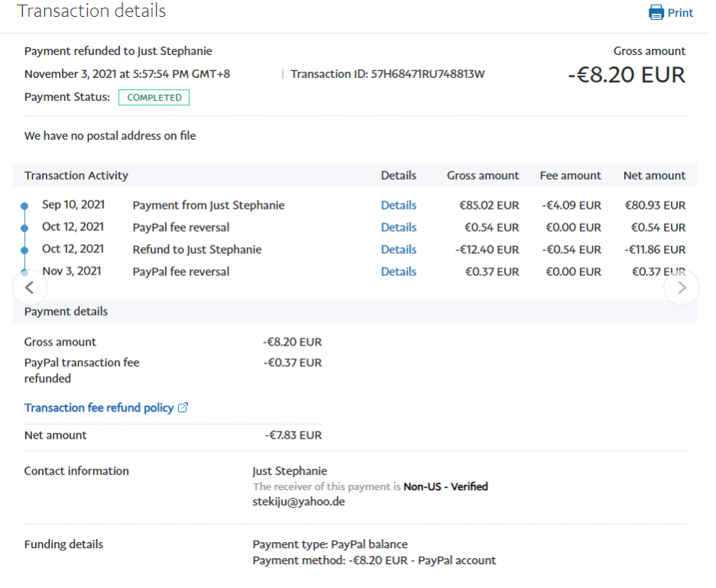Select timeline dot for Refund to Just Stephanie
The width and height of the screenshot is (716, 588).
[24, 250]
